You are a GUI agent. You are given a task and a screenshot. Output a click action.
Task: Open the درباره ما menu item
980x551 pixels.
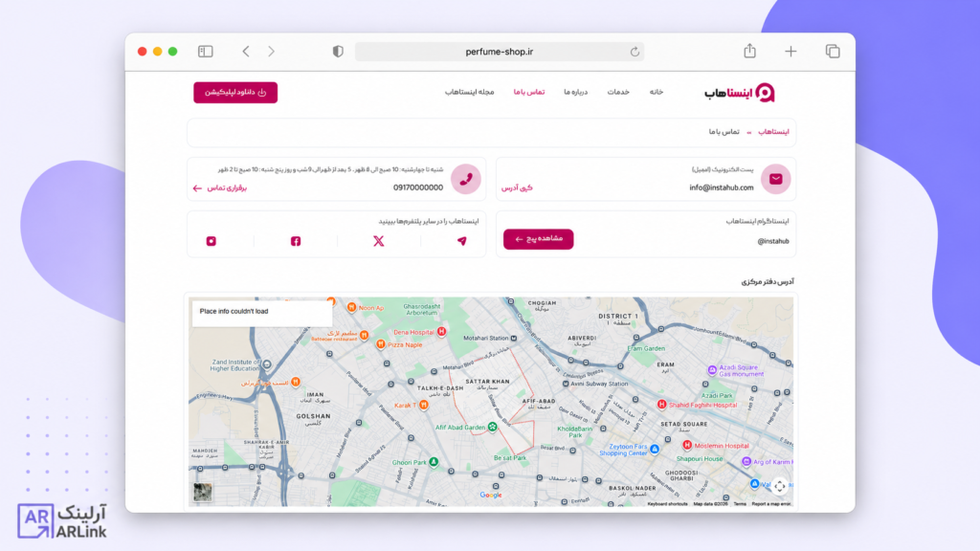pos(575,92)
